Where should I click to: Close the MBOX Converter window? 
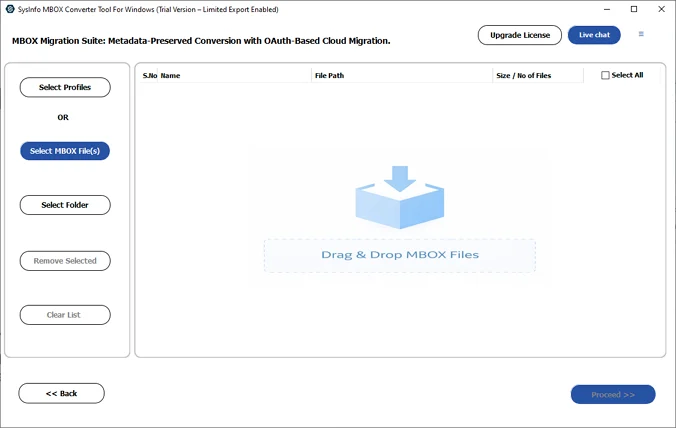coord(661,9)
